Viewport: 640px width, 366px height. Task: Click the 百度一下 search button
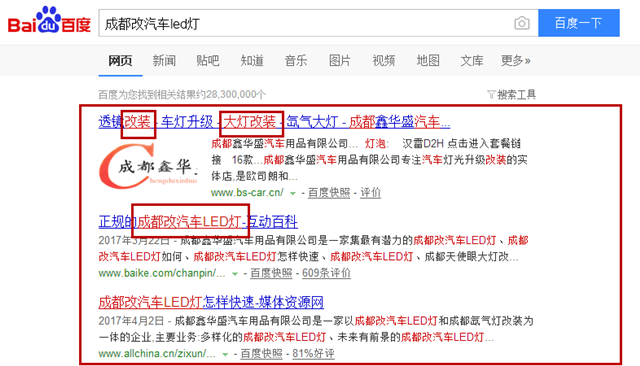coord(578,23)
